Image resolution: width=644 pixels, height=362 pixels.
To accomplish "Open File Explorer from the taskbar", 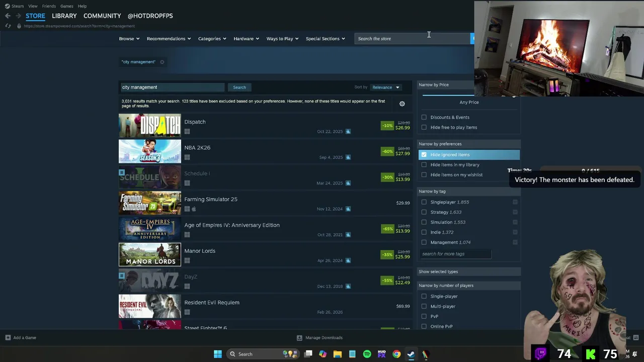I will click(338, 354).
